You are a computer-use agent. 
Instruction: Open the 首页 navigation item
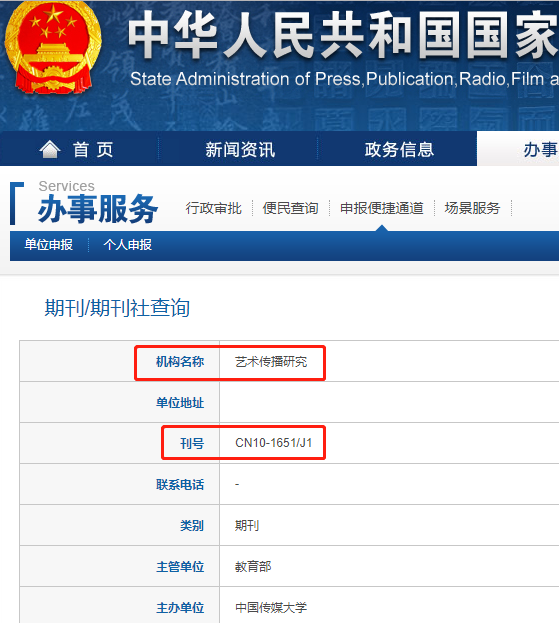93,150
